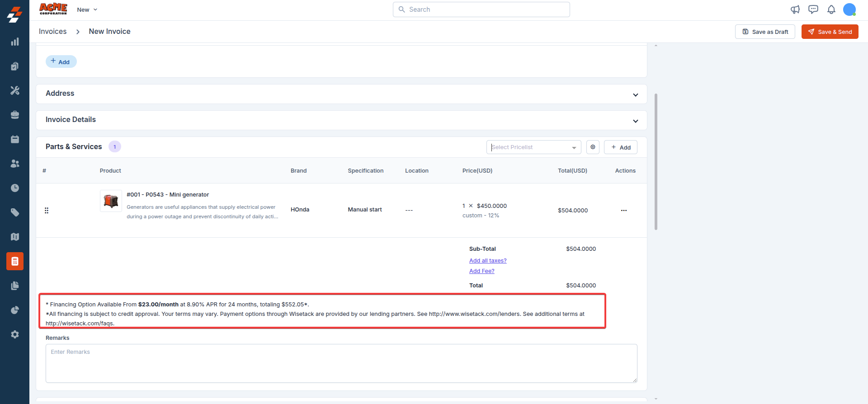Click the 'New Invoice' breadcrumb title
Viewport: 868px width, 404px height.
pyautogui.click(x=109, y=32)
